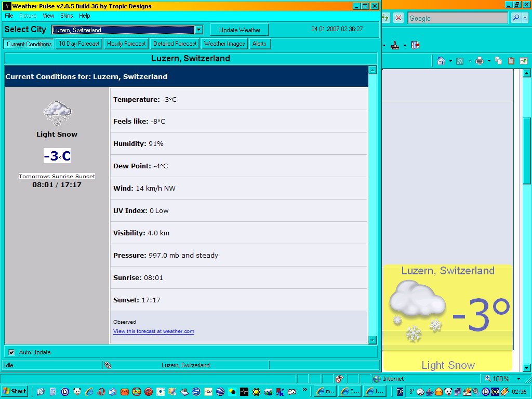The image size is (532, 399).
Task: Open the Skins menu
Action: [x=66, y=16]
